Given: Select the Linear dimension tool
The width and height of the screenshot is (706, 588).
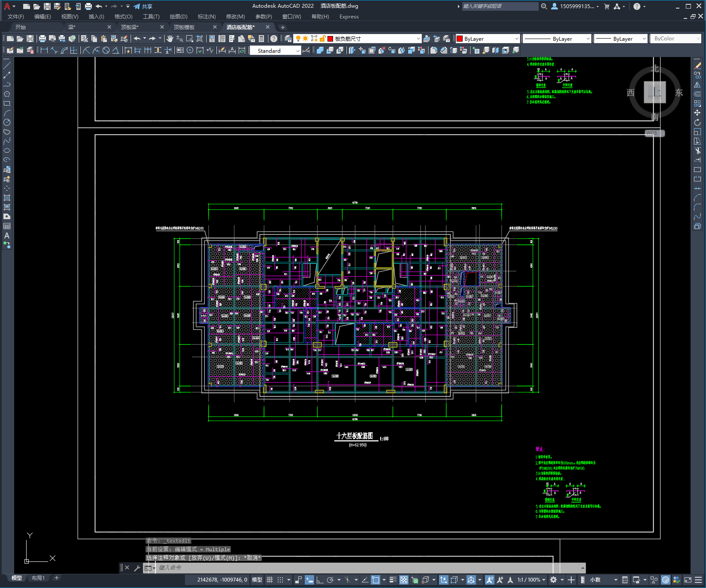Looking at the screenshot, I should pyautogui.click(x=44, y=51).
